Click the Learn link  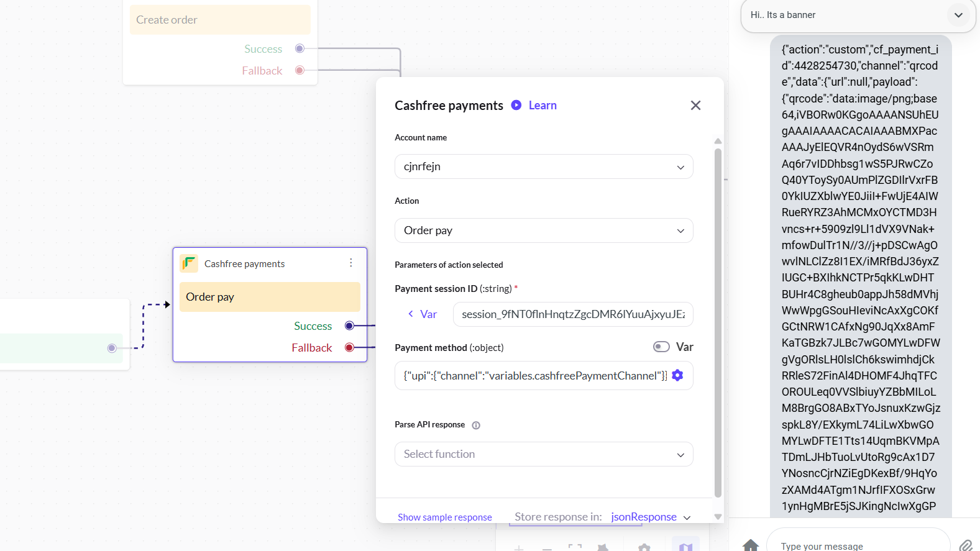click(543, 106)
